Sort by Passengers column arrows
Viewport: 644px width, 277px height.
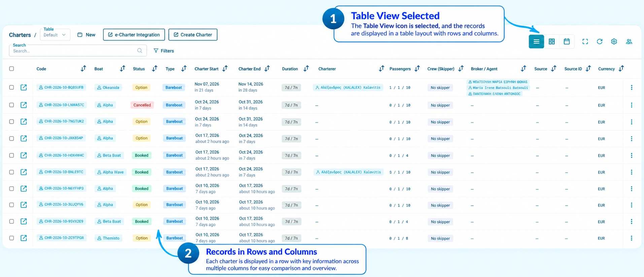[x=417, y=68]
